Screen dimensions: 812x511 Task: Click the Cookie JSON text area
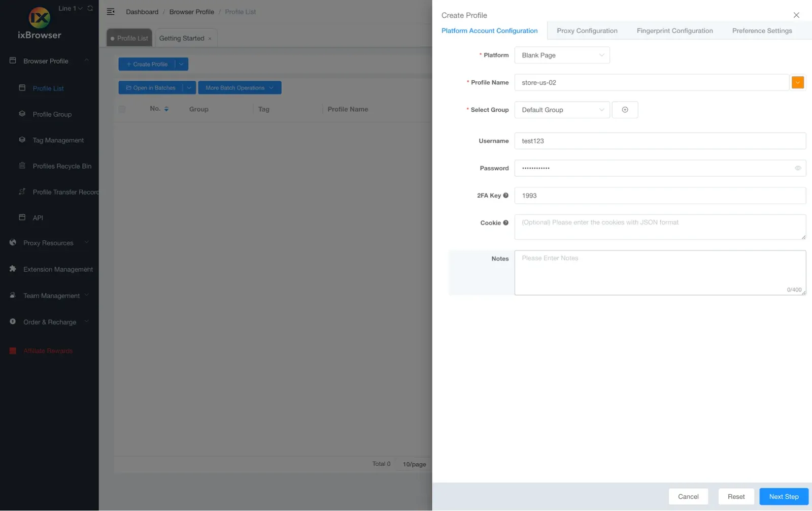click(660, 227)
